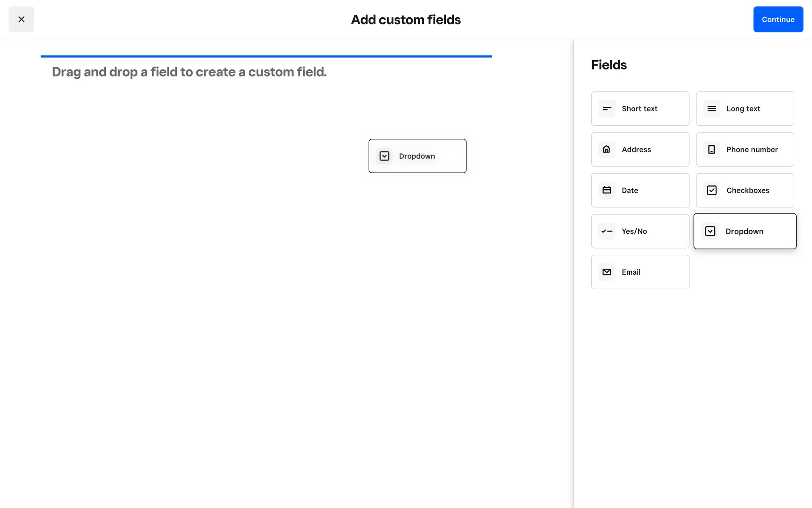Click the Address house icon
The image size is (812, 508).
607,149
